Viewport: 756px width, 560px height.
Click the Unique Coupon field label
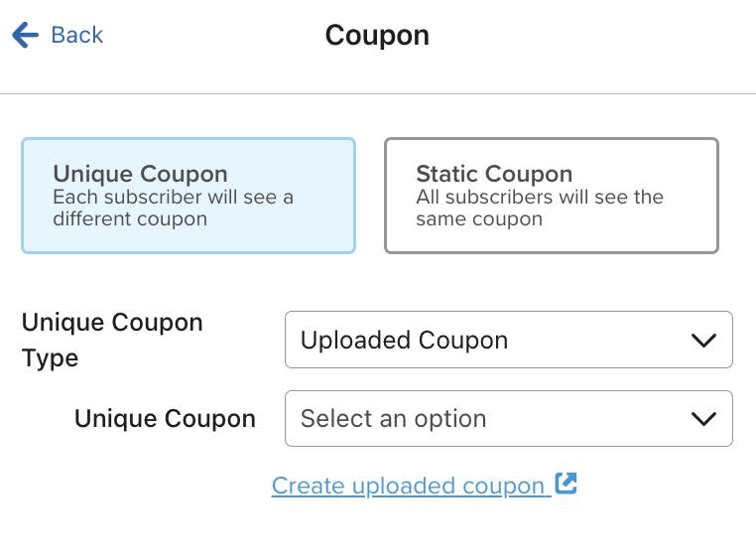click(x=165, y=419)
